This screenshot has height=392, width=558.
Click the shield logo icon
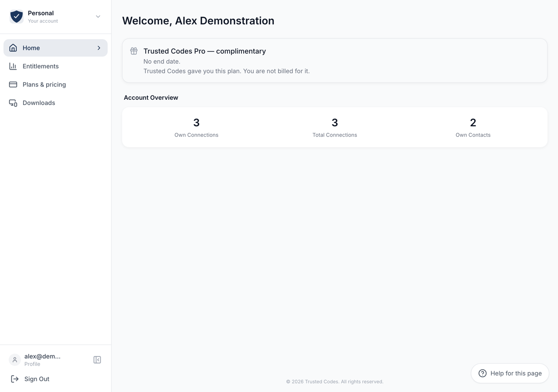(17, 17)
